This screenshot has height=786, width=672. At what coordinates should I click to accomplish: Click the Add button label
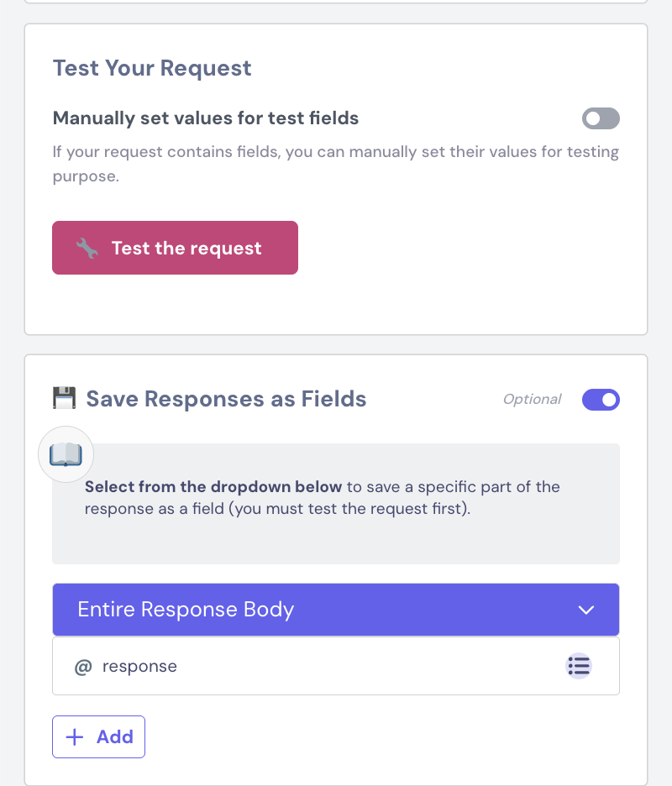115,736
